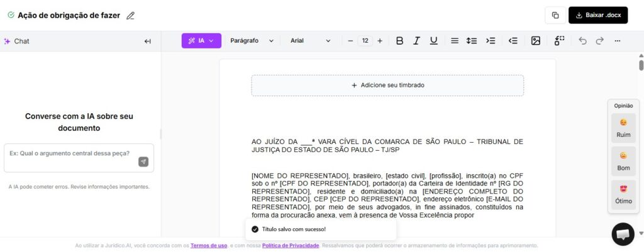Click the Chat panel header label
This screenshot has width=644, height=252.
coord(21,41)
